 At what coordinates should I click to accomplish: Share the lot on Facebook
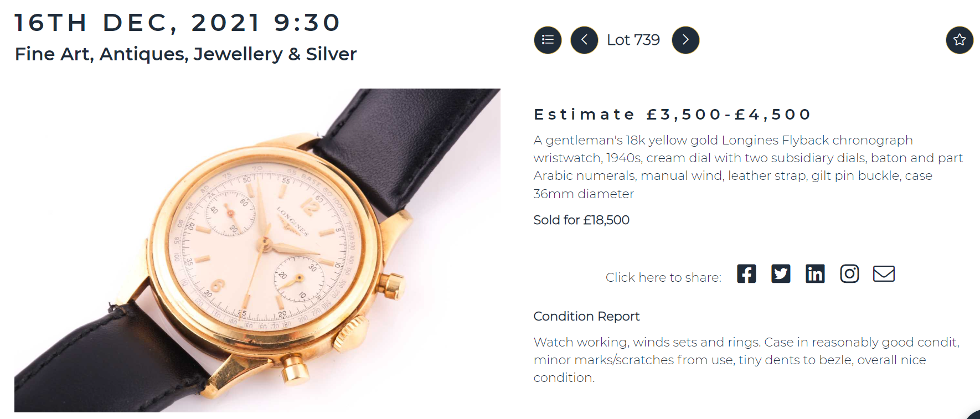coord(746,274)
